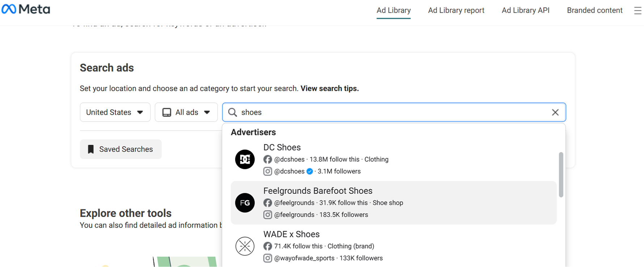Click the advertisers list scrollbar
Screen dimensions: 644x267
561,175
